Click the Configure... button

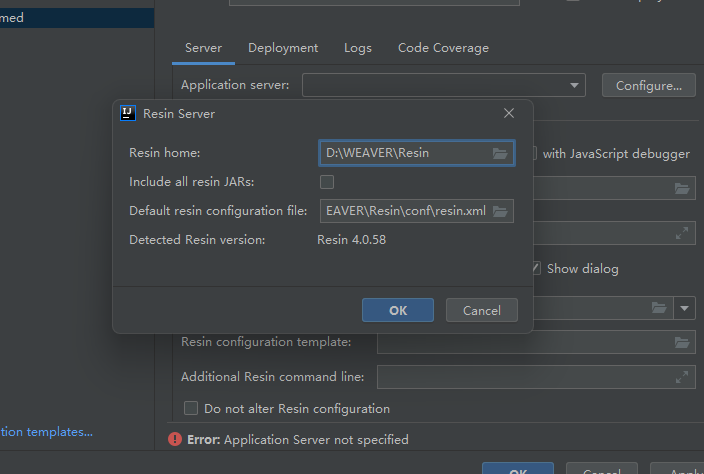(648, 86)
